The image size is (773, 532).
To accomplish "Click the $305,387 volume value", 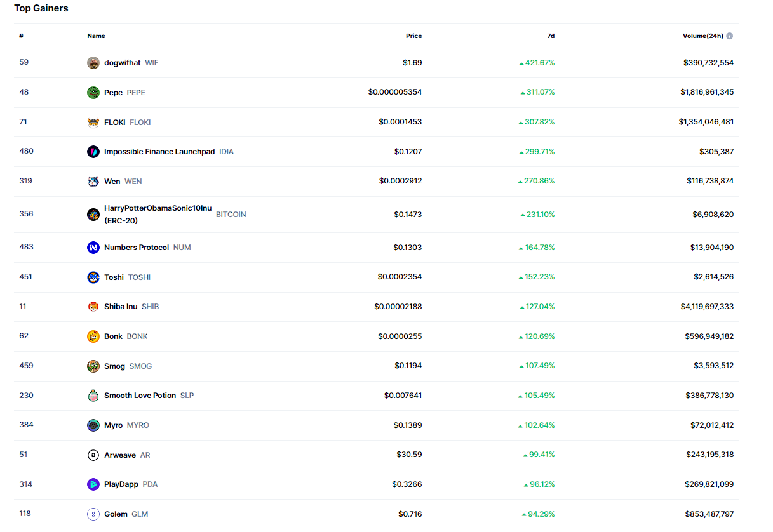I will 716,152.
